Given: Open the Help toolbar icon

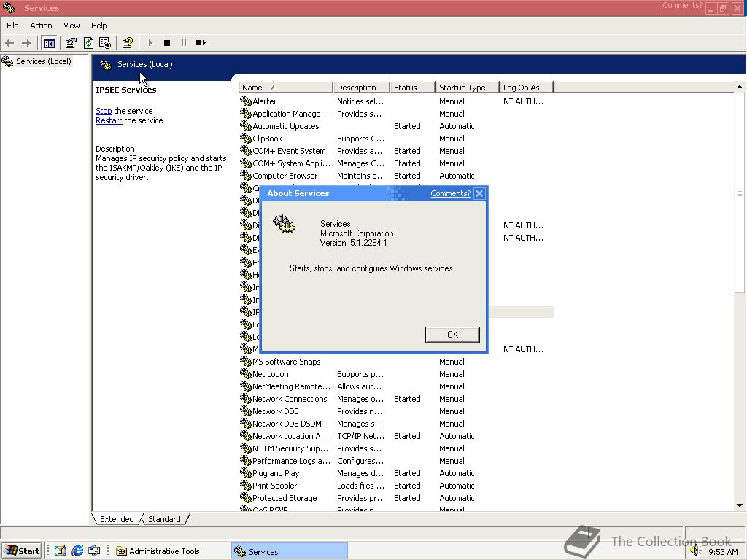Looking at the screenshot, I should coord(127,43).
